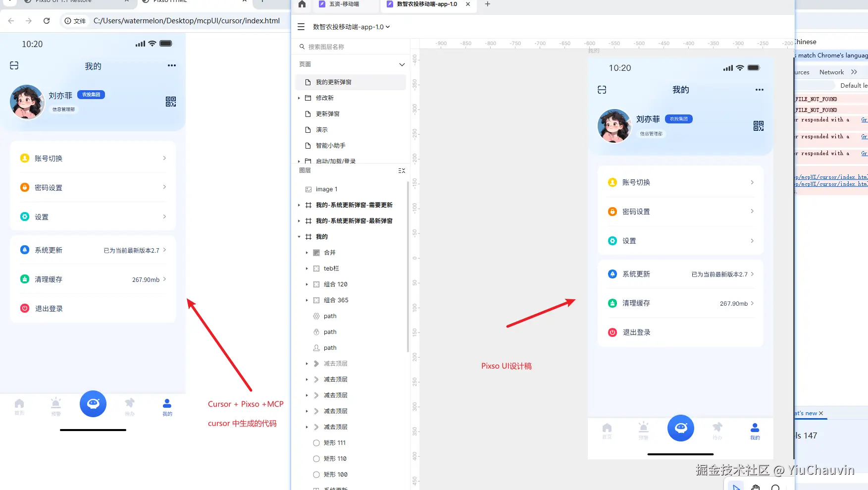The height and width of the screenshot is (490, 868).
Task: Collapse the 我的 frame layer
Action: point(299,237)
